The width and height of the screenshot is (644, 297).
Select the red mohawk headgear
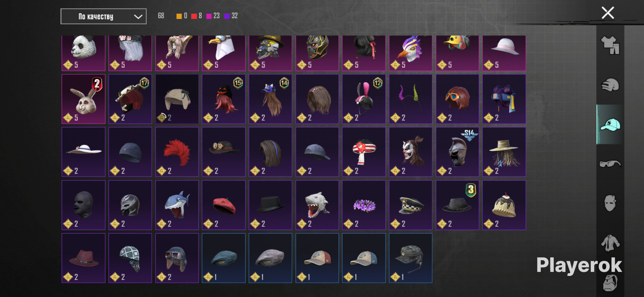tap(177, 152)
